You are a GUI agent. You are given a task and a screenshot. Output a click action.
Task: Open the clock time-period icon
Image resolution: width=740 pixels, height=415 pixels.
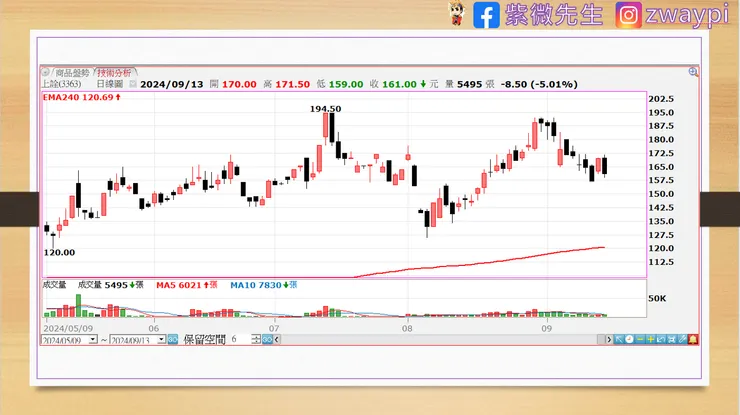tap(629, 339)
